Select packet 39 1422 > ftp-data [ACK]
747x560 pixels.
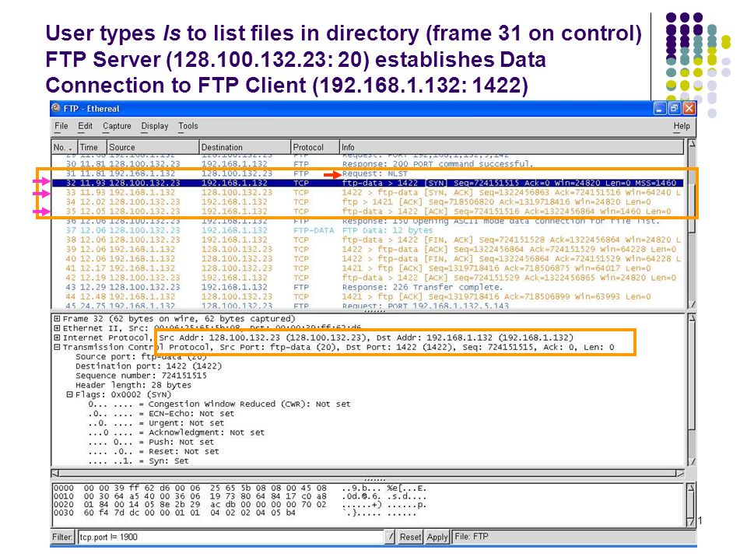click(369, 250)
